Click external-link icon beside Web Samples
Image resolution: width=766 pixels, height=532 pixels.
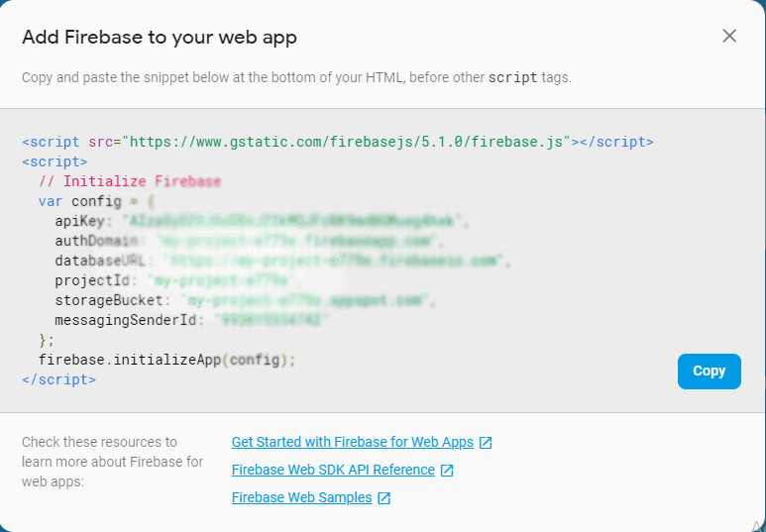point(384,498)
